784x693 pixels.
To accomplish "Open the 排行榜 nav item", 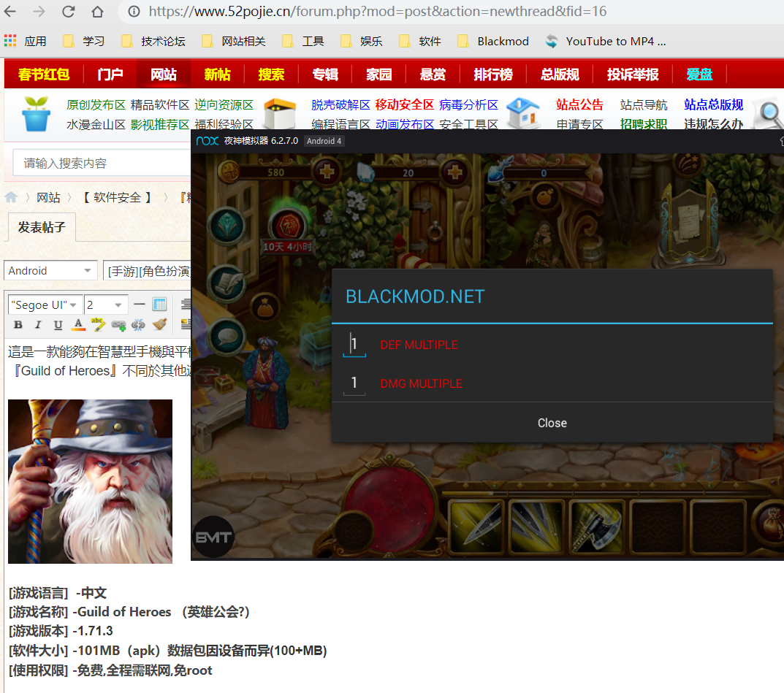I will click(x=493, y=74).
